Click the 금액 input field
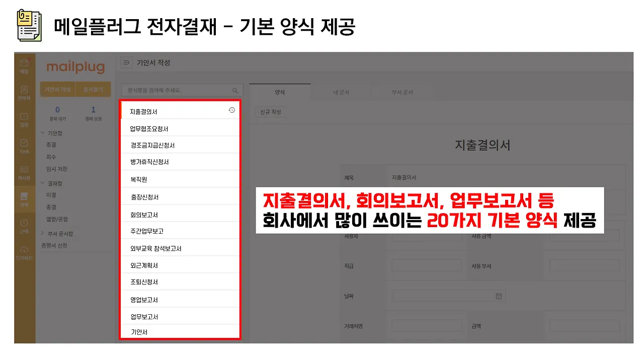Screen dimensions: 644x348 (585, 326)
